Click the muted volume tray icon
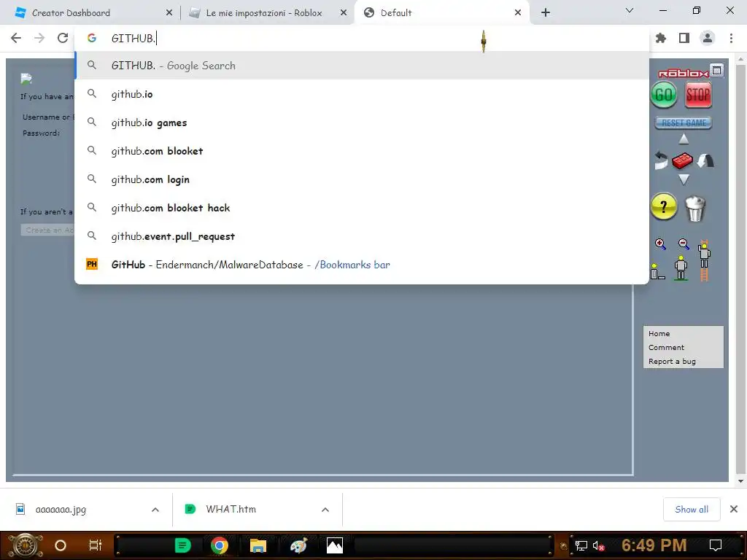Image resolution: width=747 pixels, height=560 pixels. point(599,545)
